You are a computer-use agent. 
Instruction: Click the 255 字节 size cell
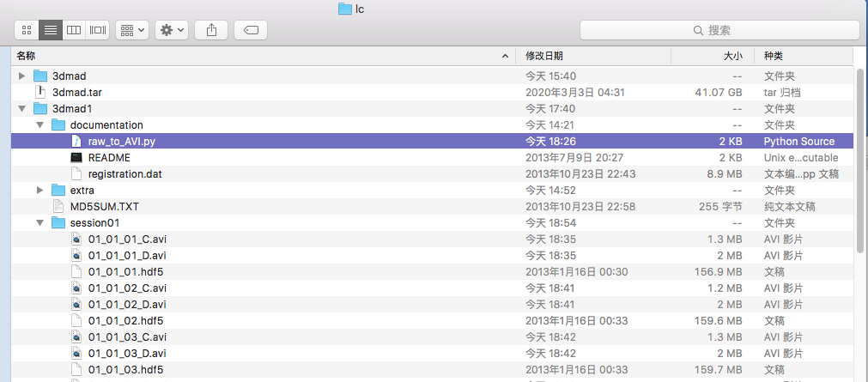(720, 207)
